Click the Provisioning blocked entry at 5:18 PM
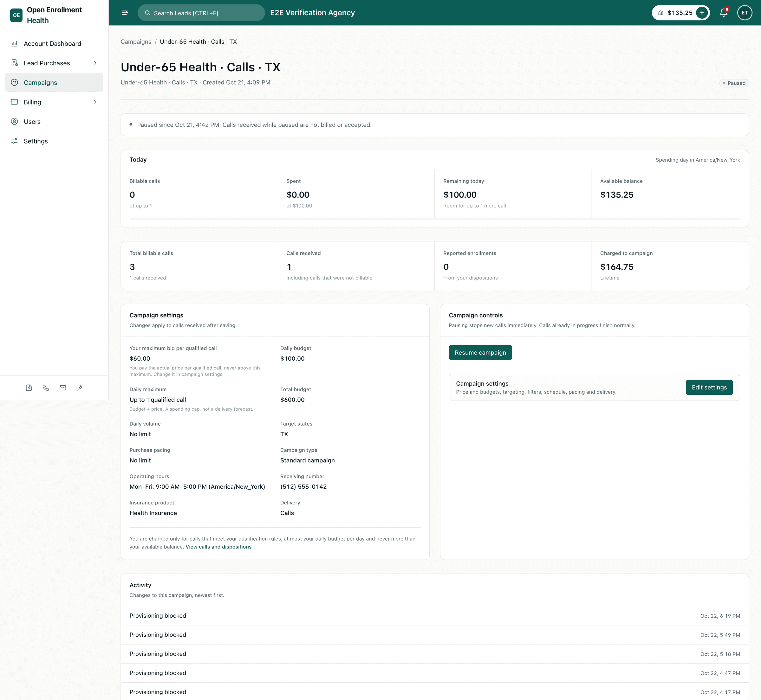Screen dimensions: 761x700 click(434, 654)
